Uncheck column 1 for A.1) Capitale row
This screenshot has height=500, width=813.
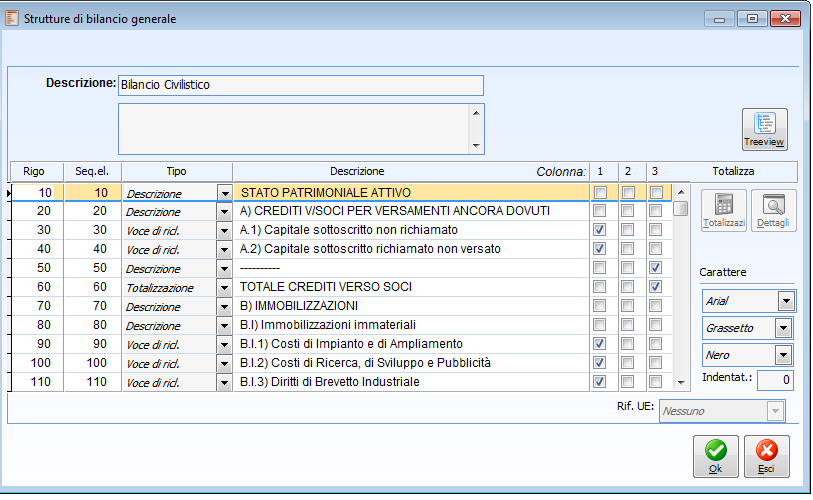[x=600, y=230]
